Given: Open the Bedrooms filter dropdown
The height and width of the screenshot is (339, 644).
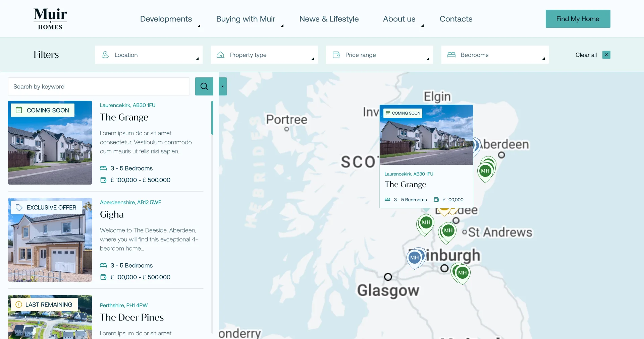Looking at the screenshot, I should tap(495, 55).
